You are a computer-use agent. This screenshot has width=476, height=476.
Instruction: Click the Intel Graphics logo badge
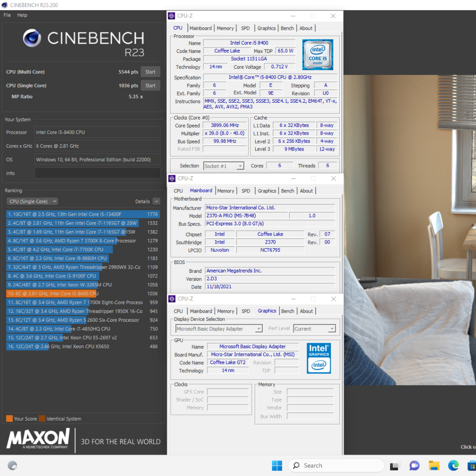319,358
